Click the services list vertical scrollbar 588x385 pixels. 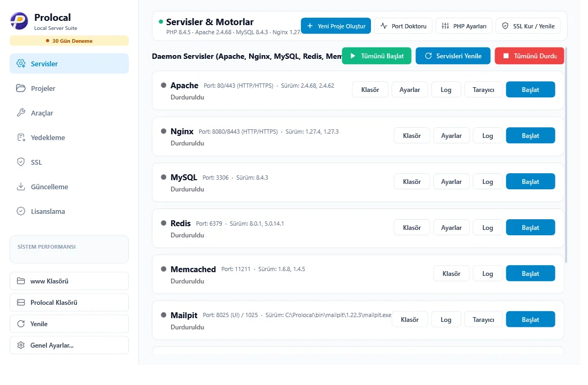tap(566, 155)
